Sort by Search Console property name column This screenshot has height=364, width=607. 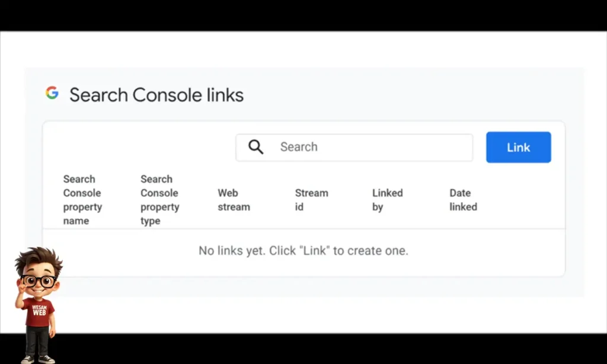[x=82, y=200]
